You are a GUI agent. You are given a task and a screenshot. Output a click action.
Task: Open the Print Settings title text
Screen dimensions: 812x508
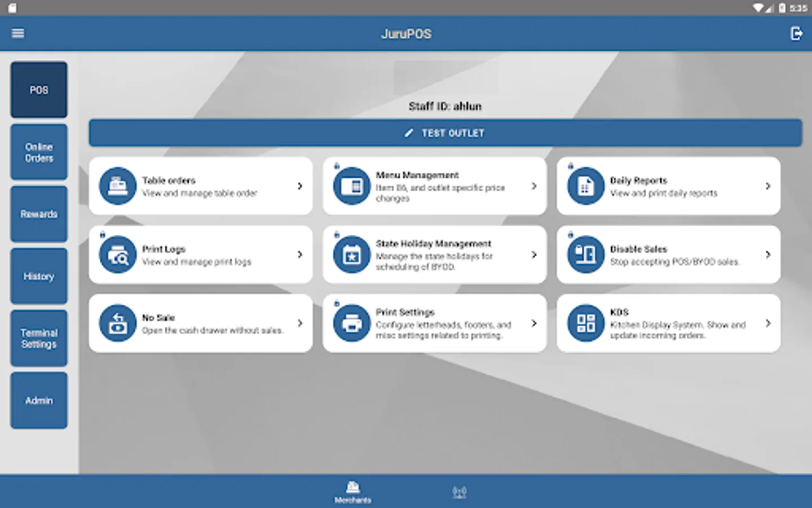point(405,312)
